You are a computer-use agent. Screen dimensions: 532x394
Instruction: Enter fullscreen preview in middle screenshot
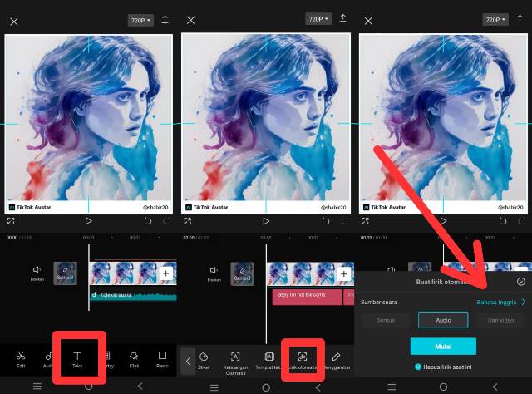click(188, 221)
